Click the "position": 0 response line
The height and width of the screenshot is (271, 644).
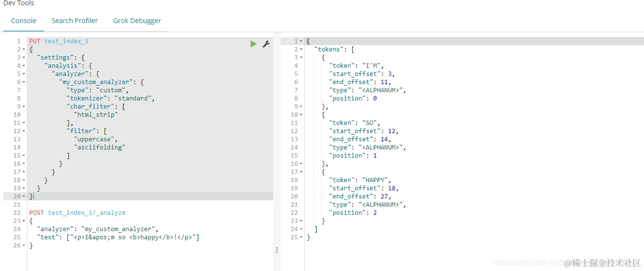[353, 99]
